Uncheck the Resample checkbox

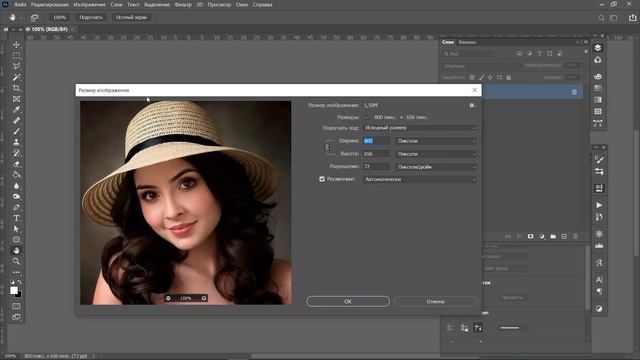pos(322,179)
